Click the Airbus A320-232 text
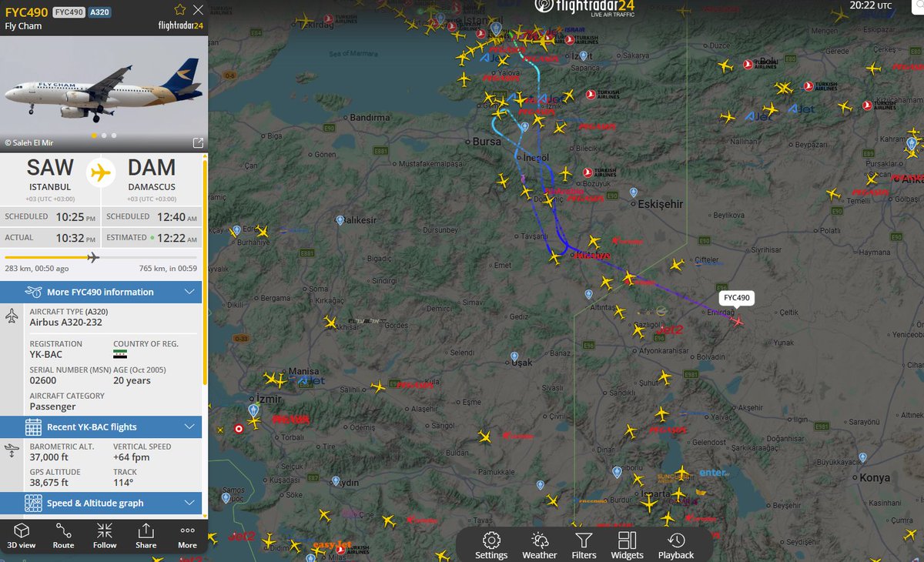924x562 pixels. [x=65, y=322]
